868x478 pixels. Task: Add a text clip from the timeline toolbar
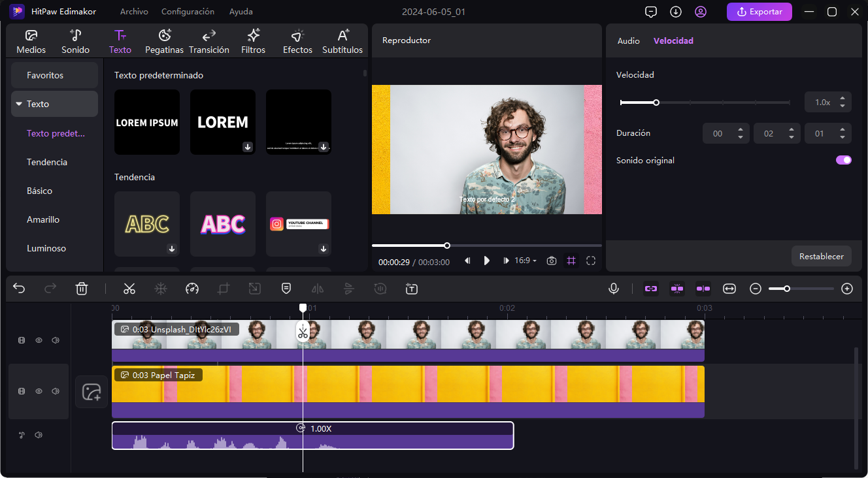coord(411,288)
